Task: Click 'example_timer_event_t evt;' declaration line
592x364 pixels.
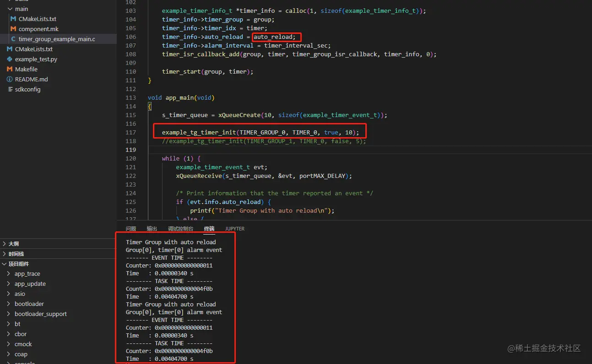Action: 222,167
